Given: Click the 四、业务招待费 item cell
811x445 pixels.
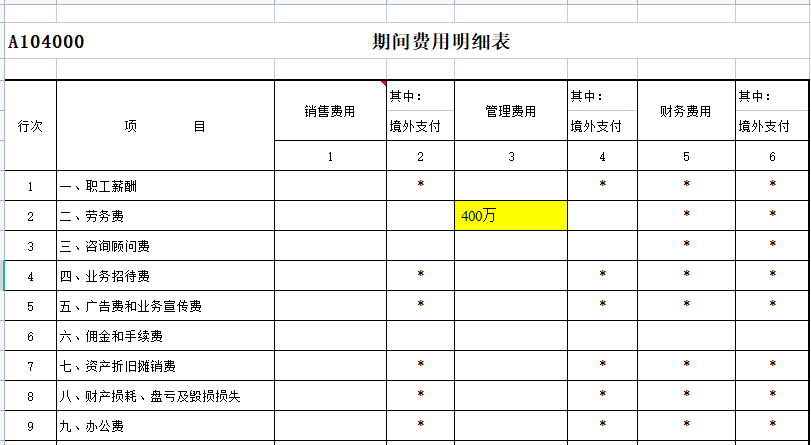Looking at the screenshot, I should point(165,276).
